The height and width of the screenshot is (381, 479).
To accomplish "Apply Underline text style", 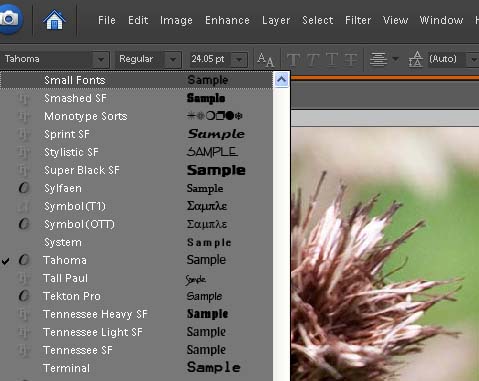I will click(x=331, y=60).
